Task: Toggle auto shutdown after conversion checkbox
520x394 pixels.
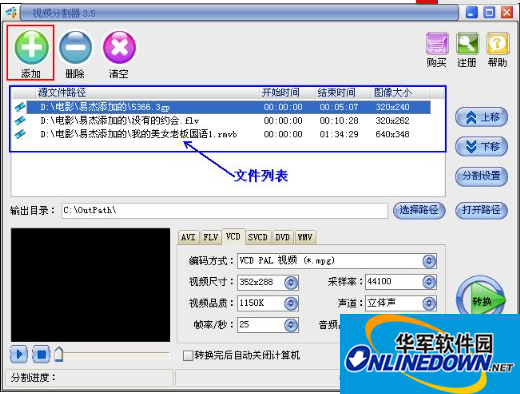Action: [x=188, y=355]
